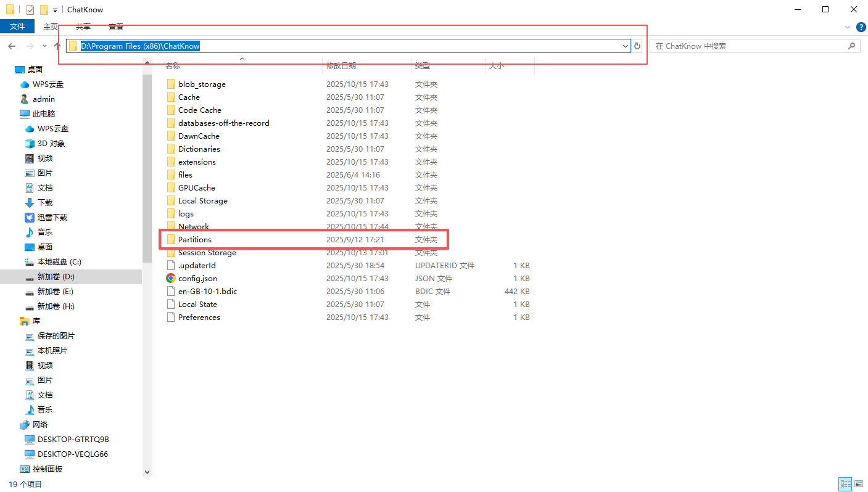
Task: Switch to the 查看 ribbon tab
Action: coord(115,27)
